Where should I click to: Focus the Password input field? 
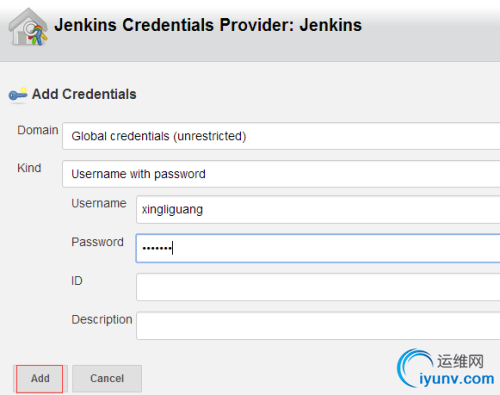click(x=318, y=248)
